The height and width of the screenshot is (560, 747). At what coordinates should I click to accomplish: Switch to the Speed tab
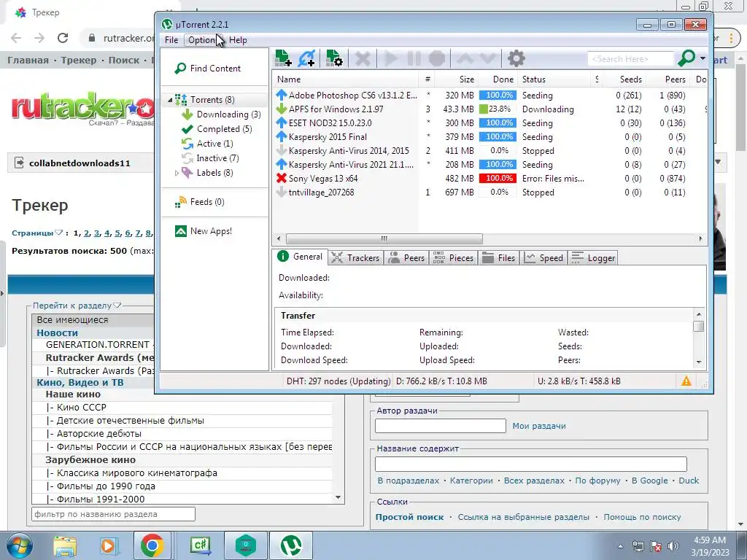(543, 257)
